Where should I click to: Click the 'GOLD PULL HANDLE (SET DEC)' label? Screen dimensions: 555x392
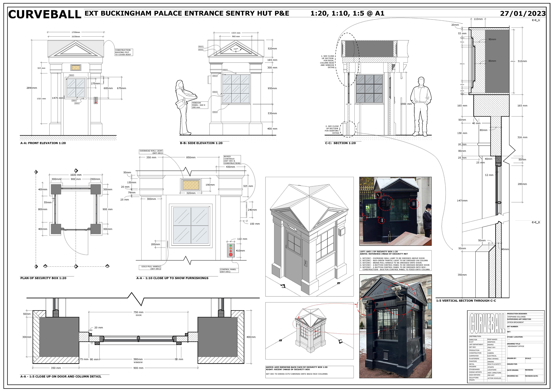150,268
